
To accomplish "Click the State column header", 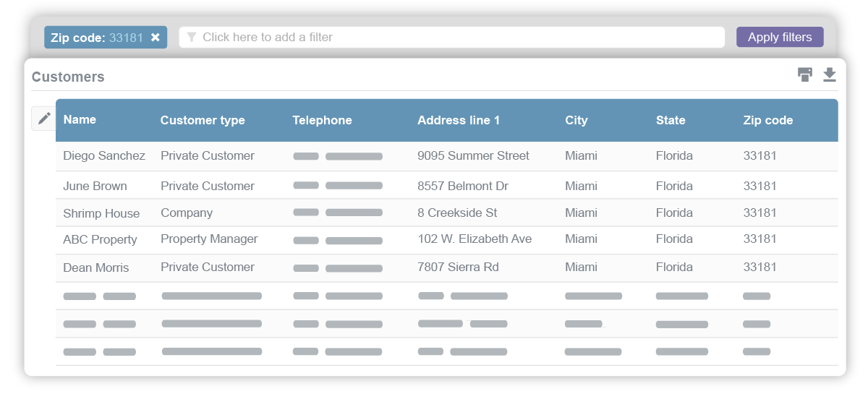I will tap(671, 121).
